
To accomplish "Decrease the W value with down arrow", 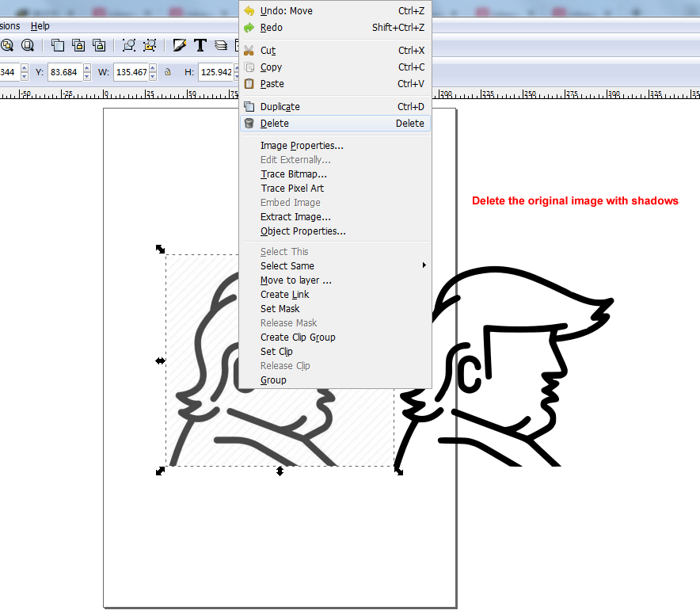I will coord(154,76).
